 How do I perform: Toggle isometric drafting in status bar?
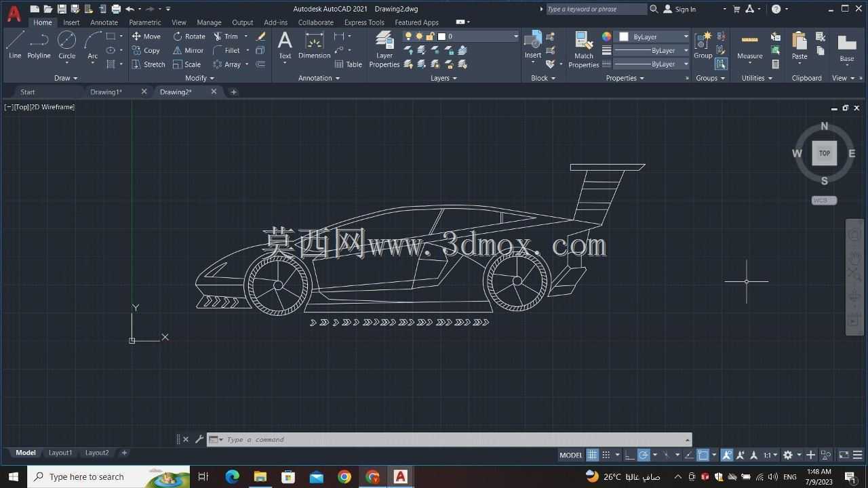click(667, 455)
